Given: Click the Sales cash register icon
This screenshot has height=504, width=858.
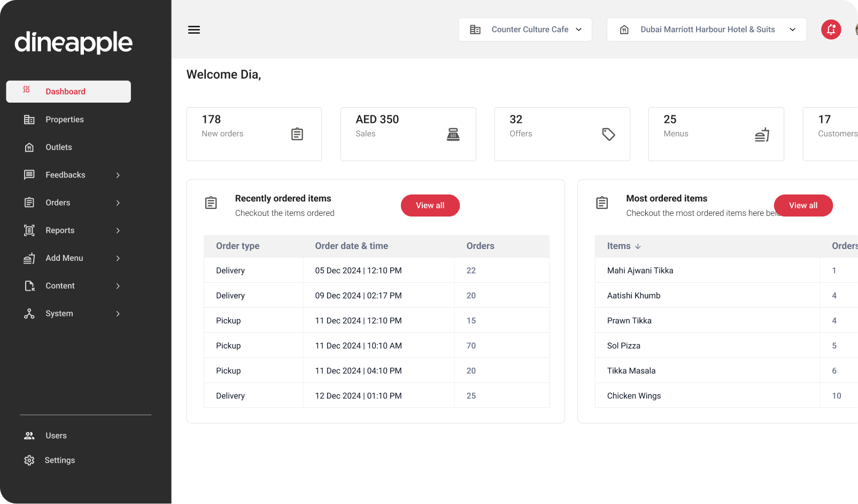Looking at the screenshot, I should (453, 134).
